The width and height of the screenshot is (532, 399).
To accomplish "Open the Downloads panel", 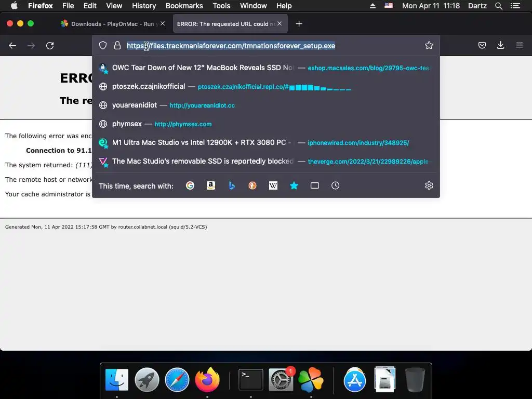I will pos(500,46).
